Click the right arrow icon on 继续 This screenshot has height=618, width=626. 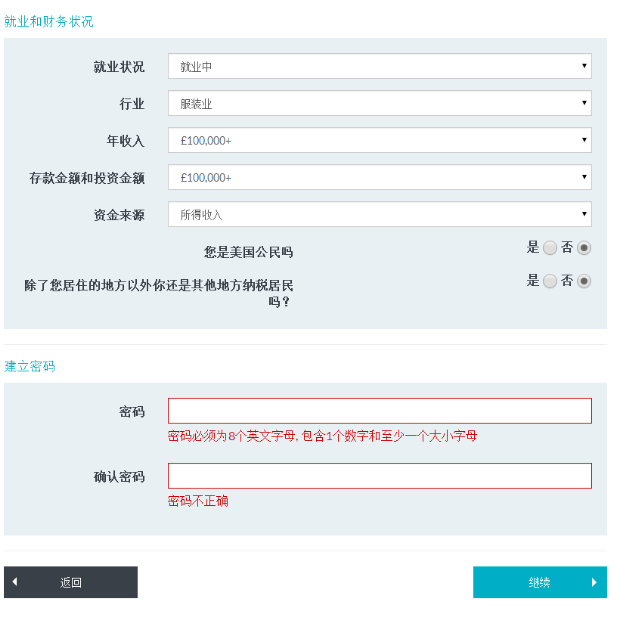[594, 582]
